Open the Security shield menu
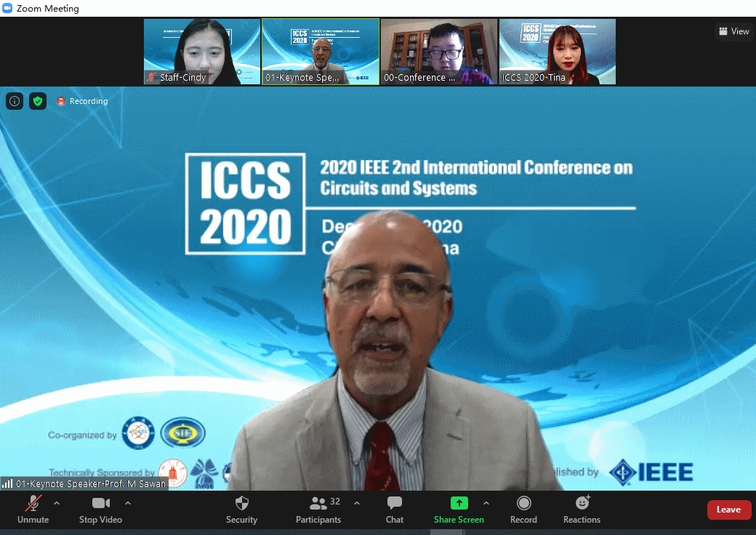The height and width of the screenshot is (535, 756). [x=241, y=509]
